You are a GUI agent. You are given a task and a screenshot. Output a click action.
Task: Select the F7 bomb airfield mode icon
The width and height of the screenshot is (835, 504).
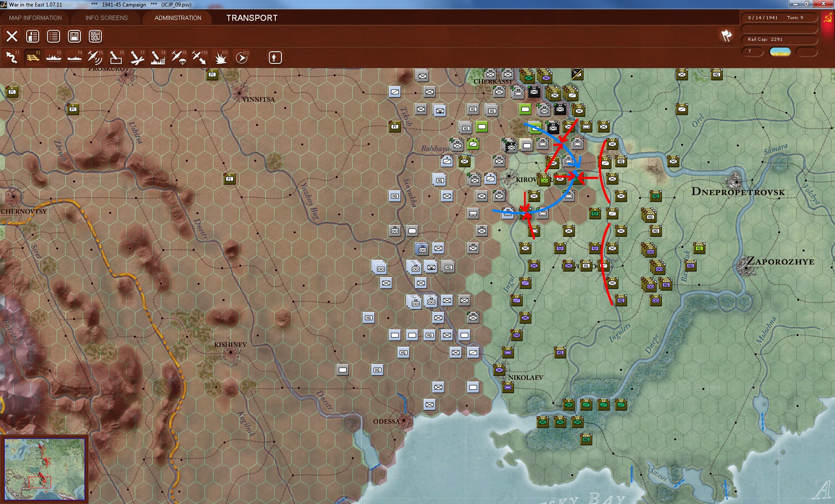pos(137,57)
